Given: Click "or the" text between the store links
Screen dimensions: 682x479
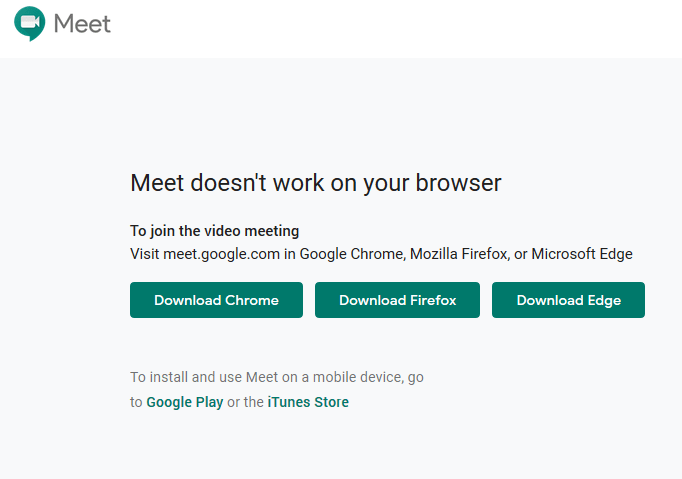Looking at the screenshot, I should [246, 403].
